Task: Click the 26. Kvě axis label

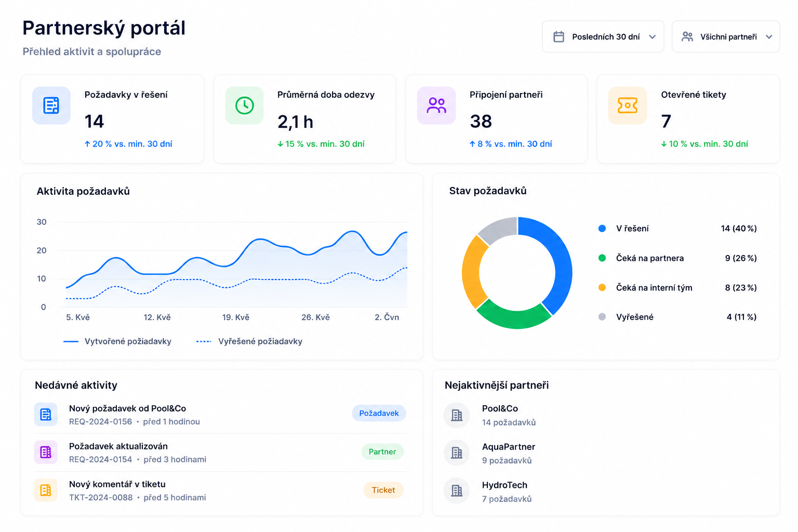Action: (x=315, y=317)
